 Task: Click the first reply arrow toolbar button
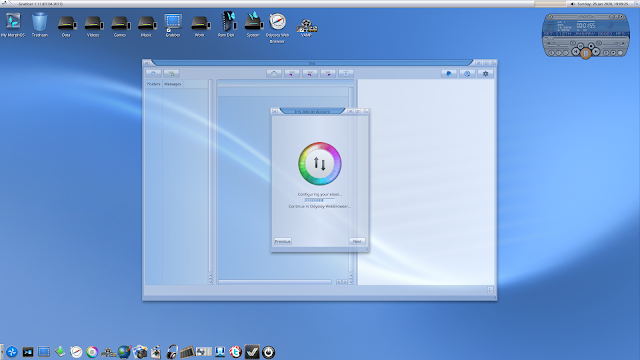pos(292,73)
